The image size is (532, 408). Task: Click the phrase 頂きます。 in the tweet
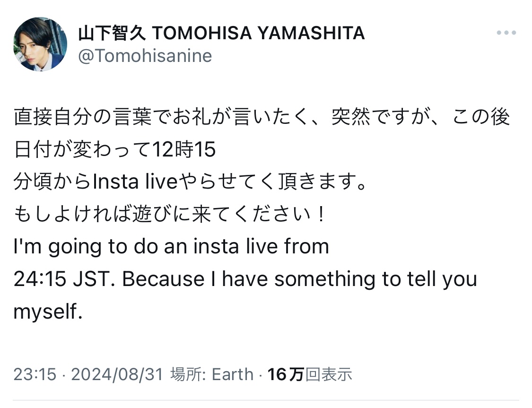coord(323,182)
